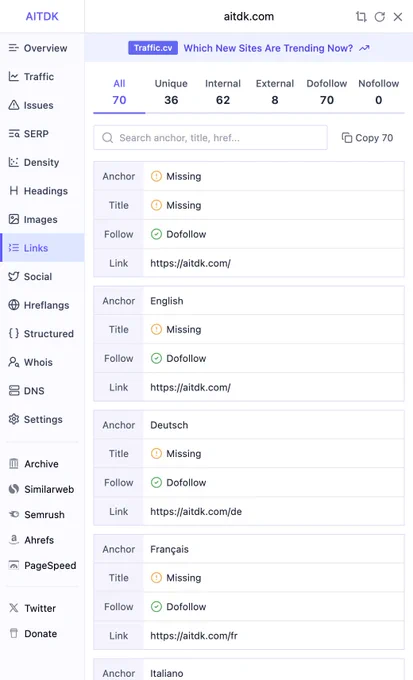Image resolution: width=413 pixels, height=680 pixels.
Task: Click the Traffic.cv badge
Action: pyautogui.click(x=153, y=48)
